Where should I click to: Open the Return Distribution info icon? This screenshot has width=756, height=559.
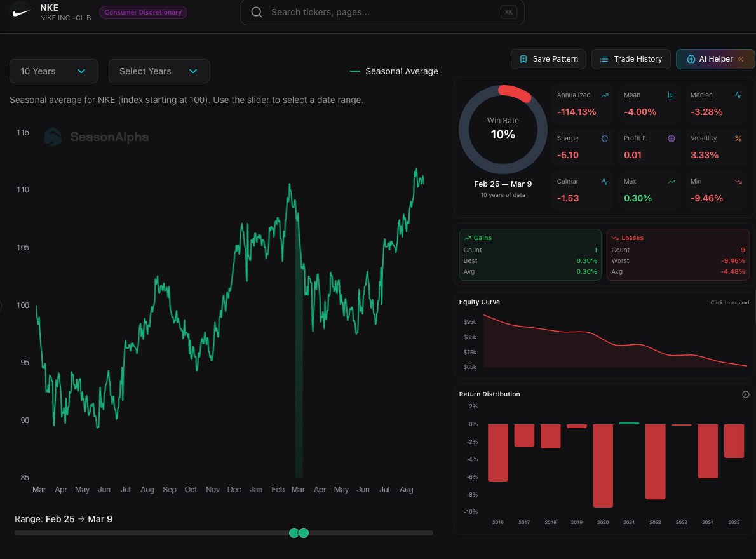pos(745,394)
